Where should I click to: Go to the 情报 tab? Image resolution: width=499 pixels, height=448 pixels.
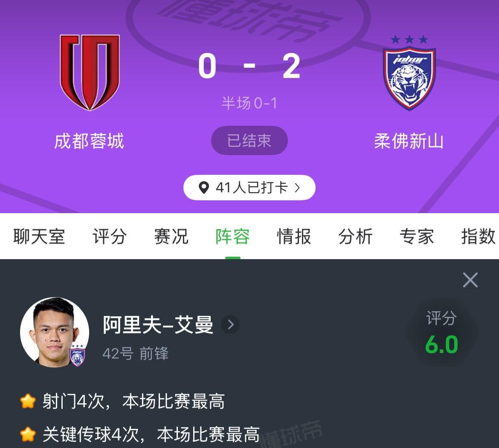tap(294, 236)
